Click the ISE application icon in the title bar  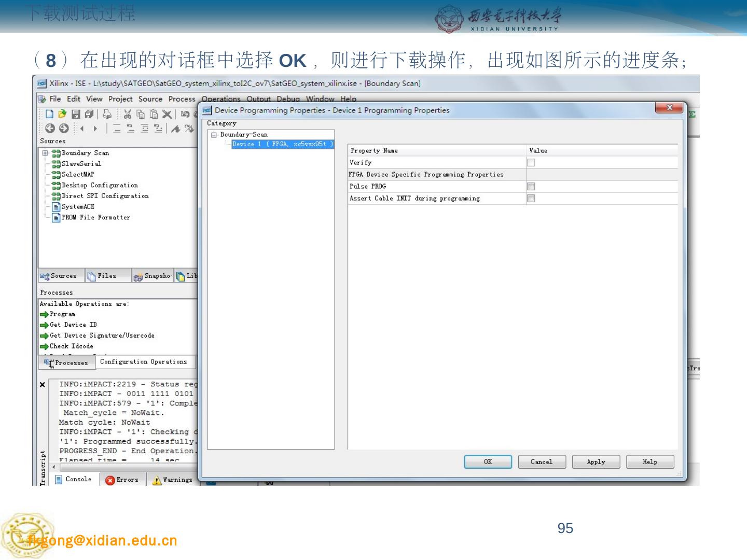coord(41,83)
